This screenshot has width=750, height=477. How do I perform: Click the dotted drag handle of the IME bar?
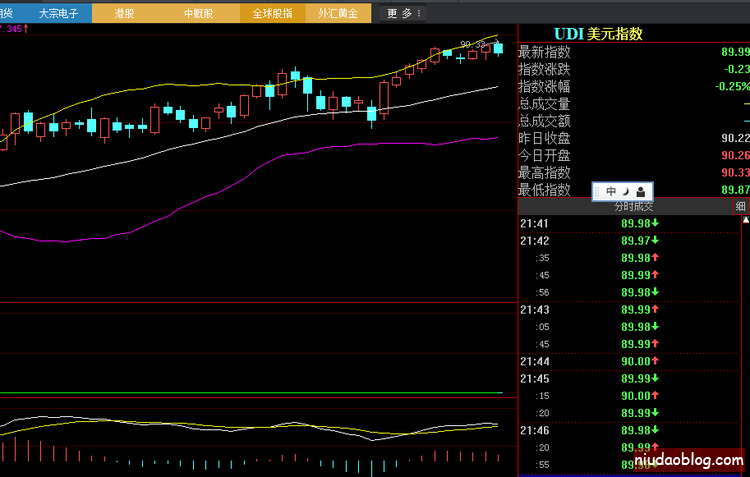597,190
